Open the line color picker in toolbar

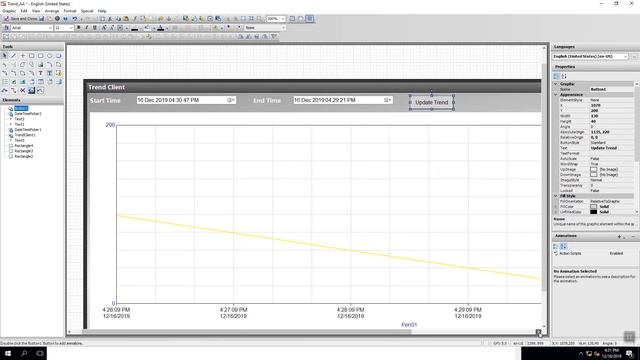click(136, 28)
